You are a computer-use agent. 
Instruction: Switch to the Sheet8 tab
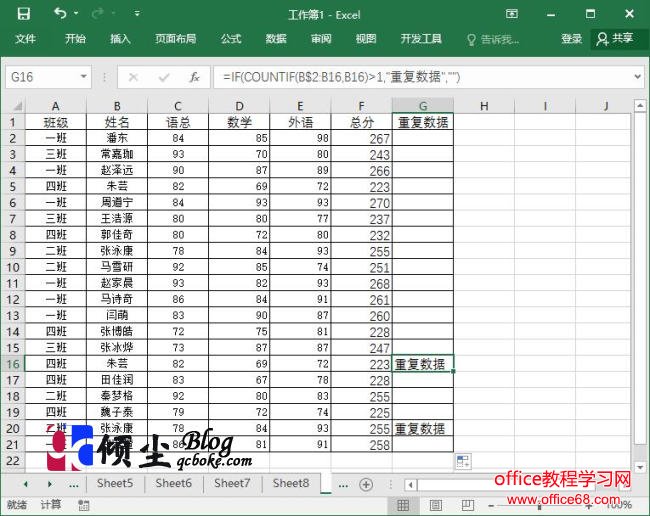click(x=291, y=483)
